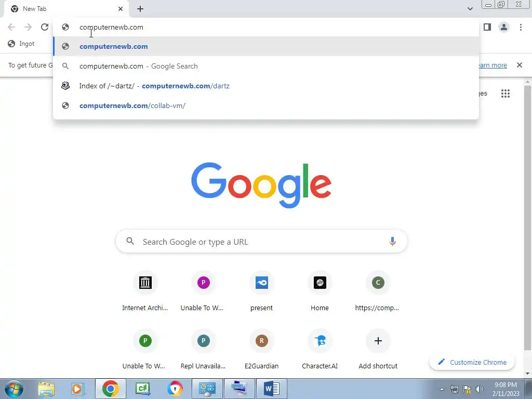The height and width of the screenshot is (399, 532).
Task: Open the Windows Start menu
Action: pos(14,389)
